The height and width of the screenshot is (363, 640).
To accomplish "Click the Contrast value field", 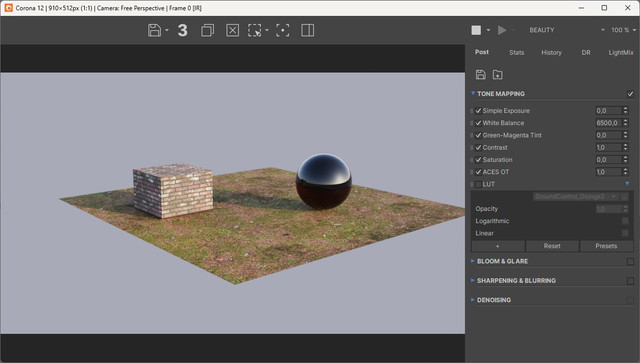I will pyautogui.click(x=608, y=147).
